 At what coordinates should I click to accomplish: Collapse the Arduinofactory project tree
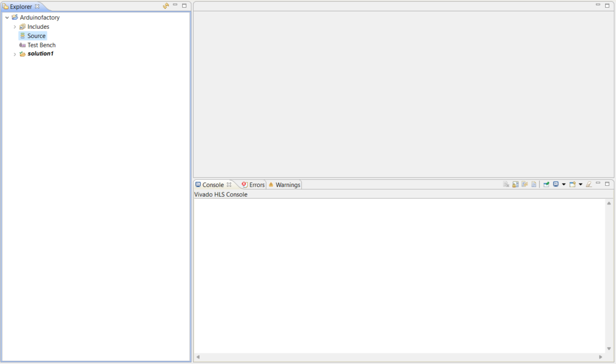[x=7, y=17]
